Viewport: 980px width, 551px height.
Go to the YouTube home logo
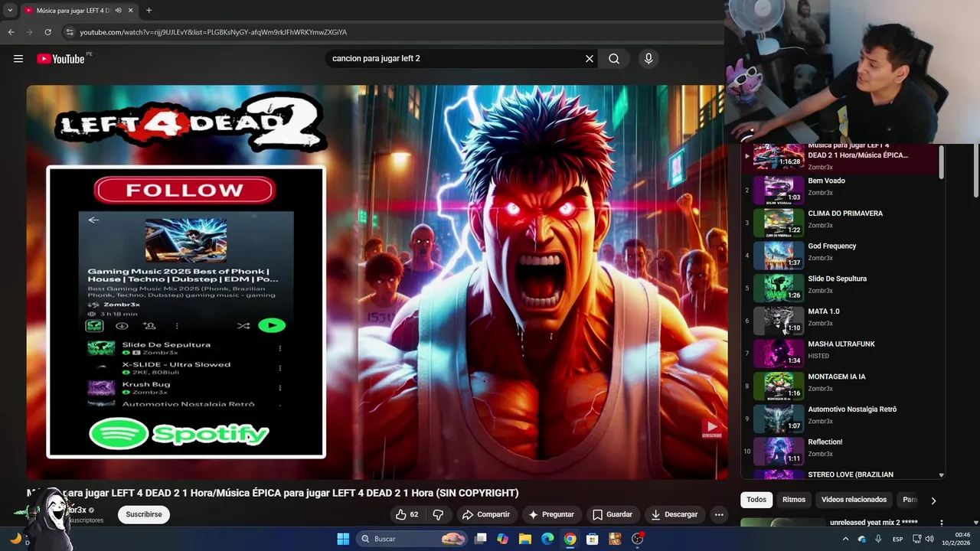click(x=60, y=59)
